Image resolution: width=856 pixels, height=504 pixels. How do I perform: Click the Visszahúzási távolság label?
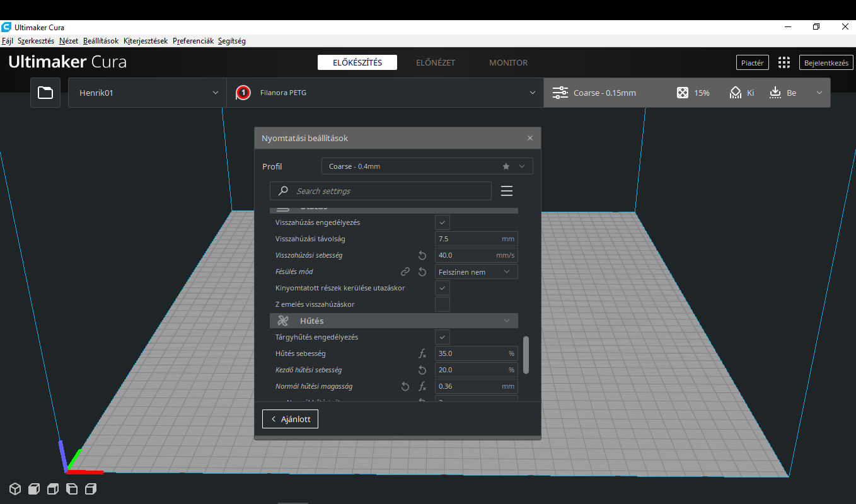[310, 239]
